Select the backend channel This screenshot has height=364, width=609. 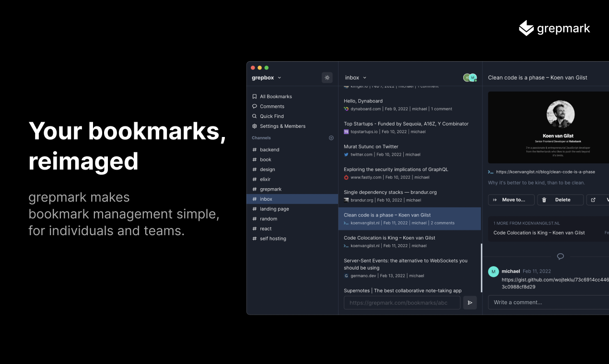(x=293, y=149)
